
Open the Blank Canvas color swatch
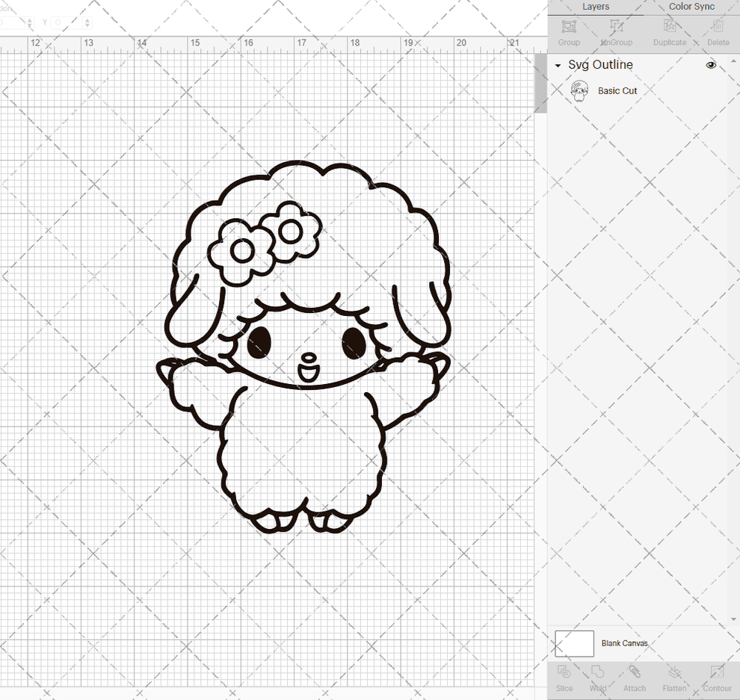[x=574, y=643]
